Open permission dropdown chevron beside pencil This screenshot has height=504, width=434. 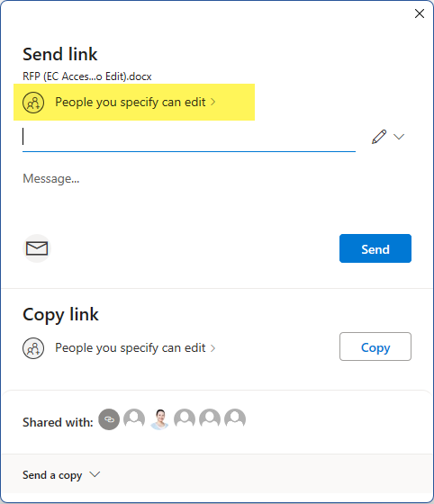399,137
